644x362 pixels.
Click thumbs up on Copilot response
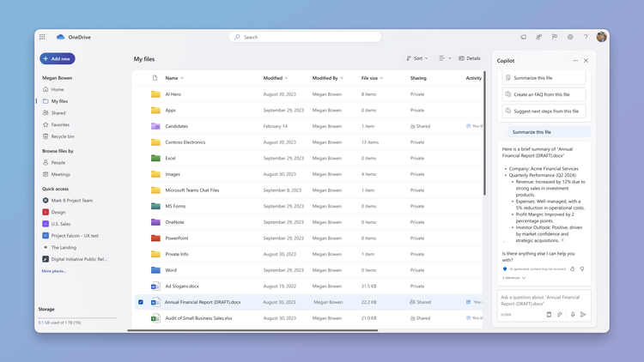pos(572,268)
